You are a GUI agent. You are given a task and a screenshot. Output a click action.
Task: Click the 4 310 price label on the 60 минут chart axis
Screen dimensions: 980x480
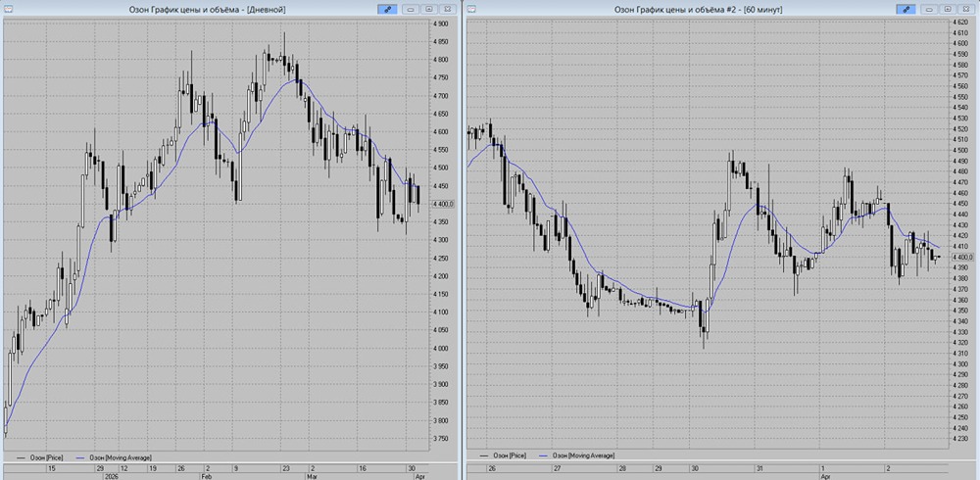pyautogui.click(x=960, y=353)
